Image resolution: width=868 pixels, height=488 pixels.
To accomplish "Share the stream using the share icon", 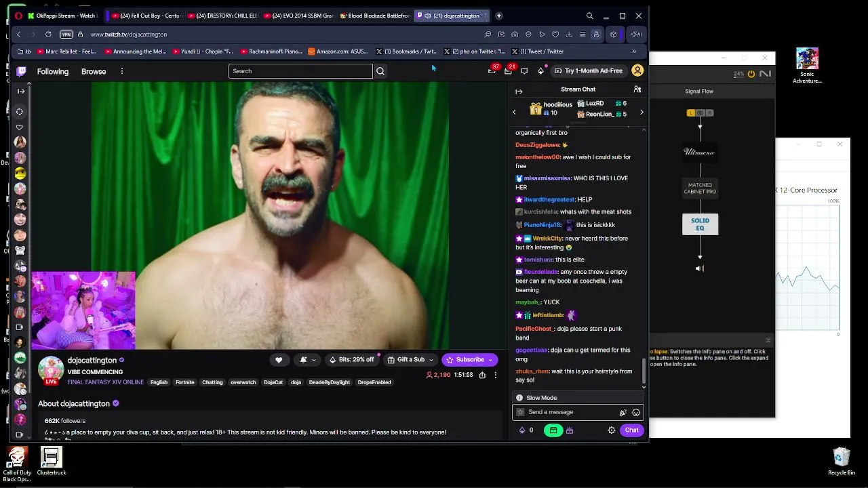I will (482, 375).
